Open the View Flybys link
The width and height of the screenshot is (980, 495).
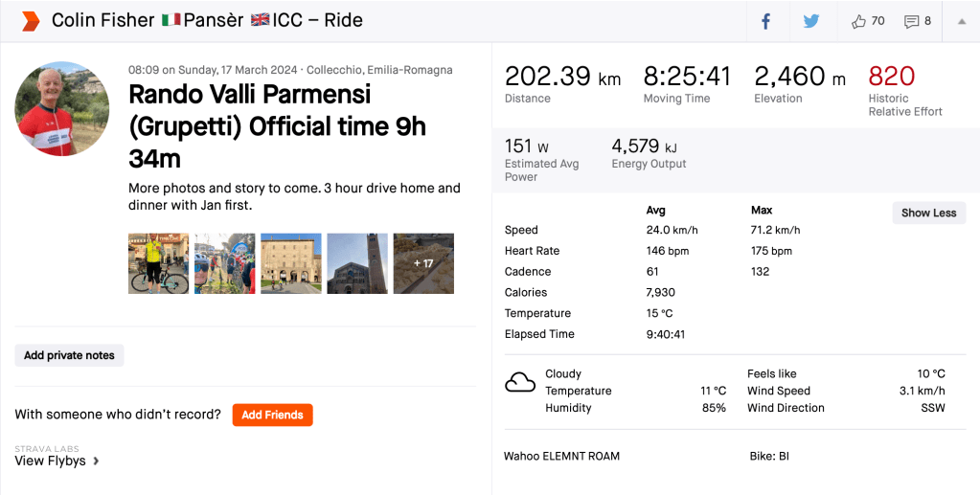point(50,461)
